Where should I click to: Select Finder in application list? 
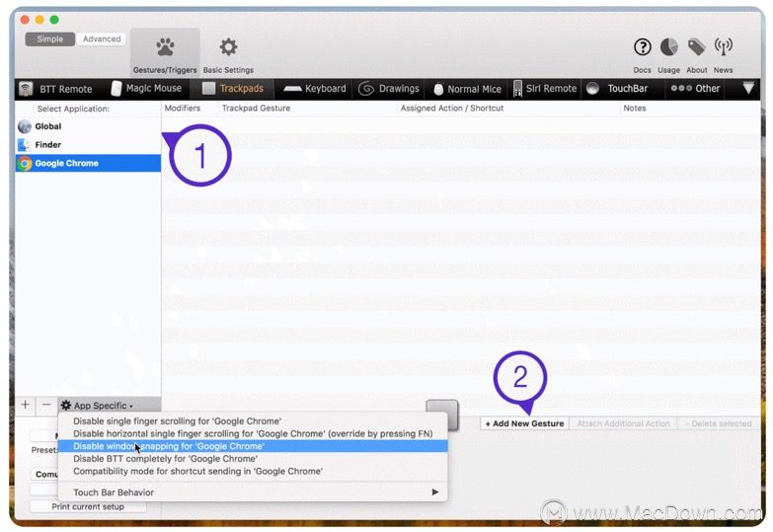click(88, 145)
